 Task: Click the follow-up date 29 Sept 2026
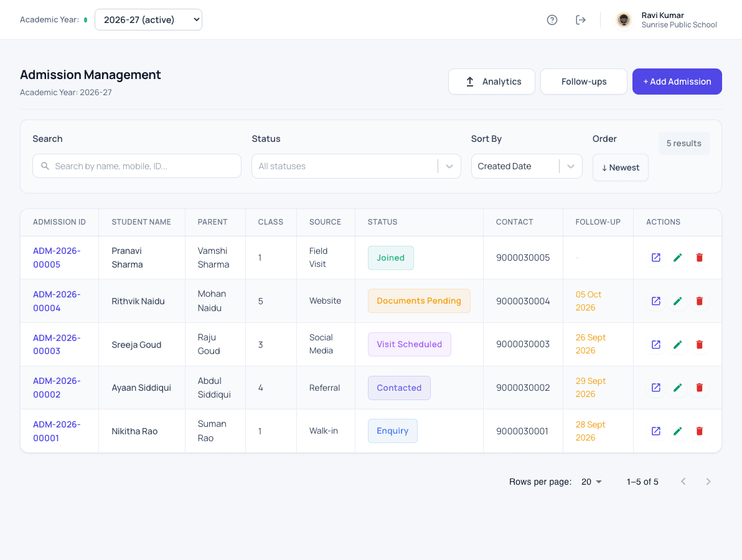(x=591, y=388)
